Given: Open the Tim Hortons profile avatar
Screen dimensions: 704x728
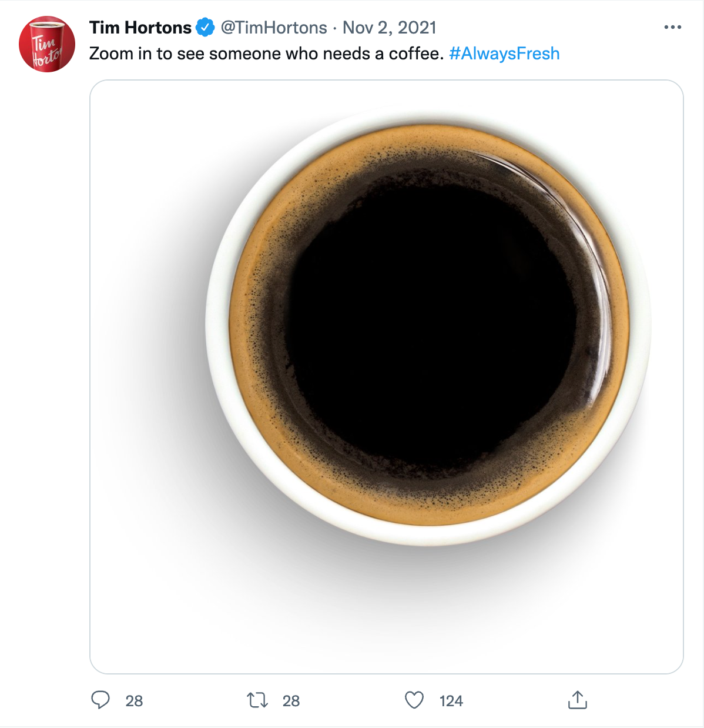Looking at the screenshot, I should click(x=47, y=44).
